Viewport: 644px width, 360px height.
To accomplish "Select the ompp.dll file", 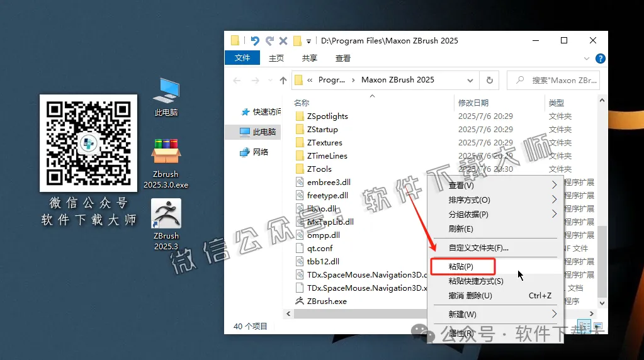I will tap(323, 235).
